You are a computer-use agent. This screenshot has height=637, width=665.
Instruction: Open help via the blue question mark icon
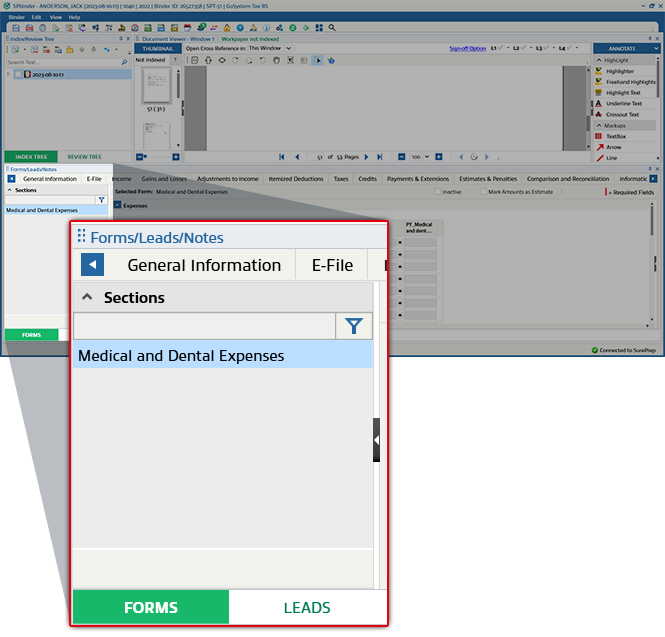(240, 28)
